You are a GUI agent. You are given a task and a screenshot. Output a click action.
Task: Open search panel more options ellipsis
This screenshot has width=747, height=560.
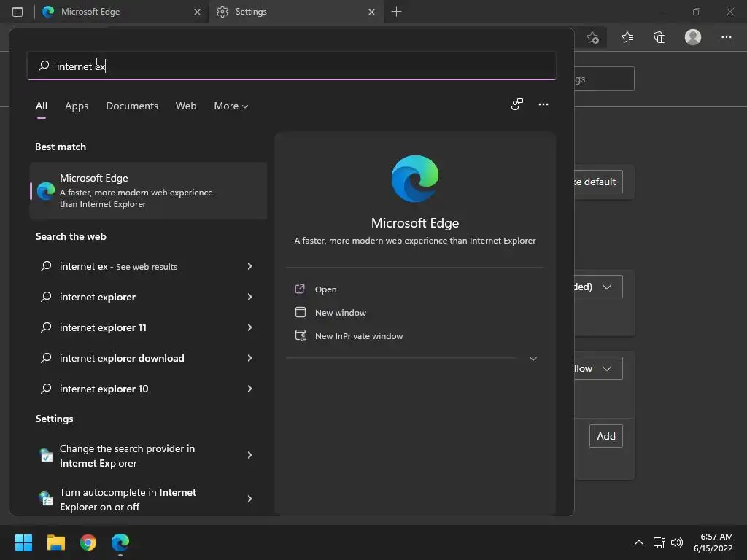(x=543, y=104)
